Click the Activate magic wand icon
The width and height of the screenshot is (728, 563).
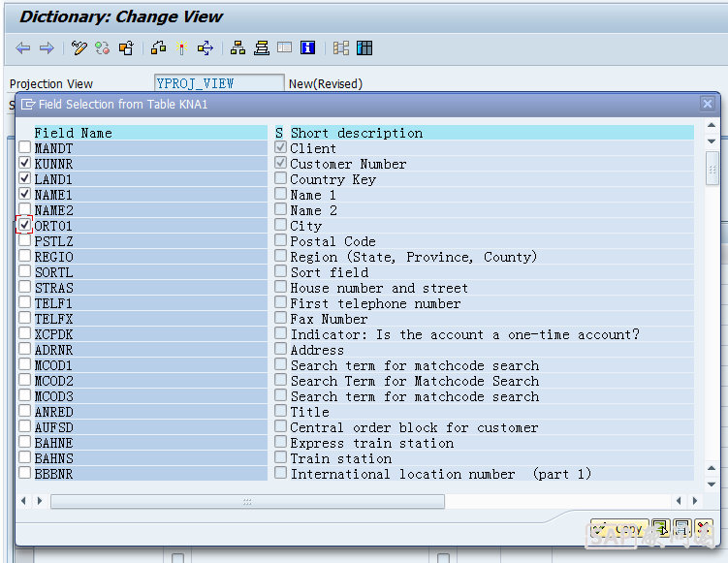[x=181, y=48]
